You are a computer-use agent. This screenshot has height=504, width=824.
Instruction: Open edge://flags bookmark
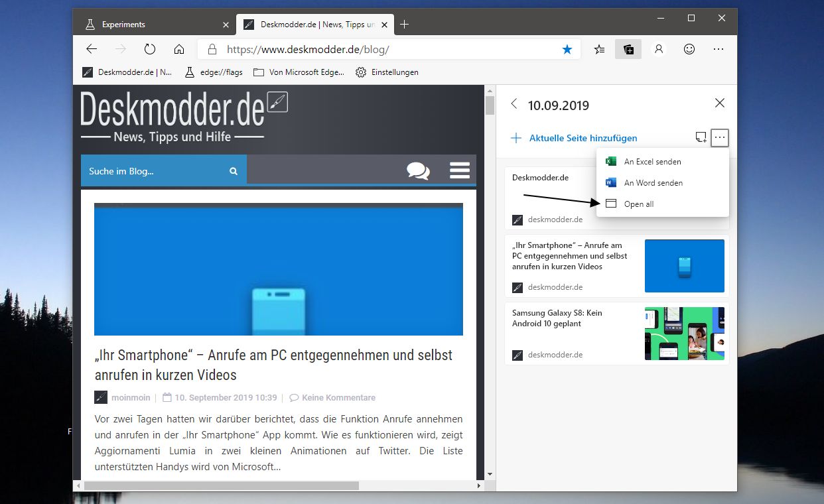213,72
